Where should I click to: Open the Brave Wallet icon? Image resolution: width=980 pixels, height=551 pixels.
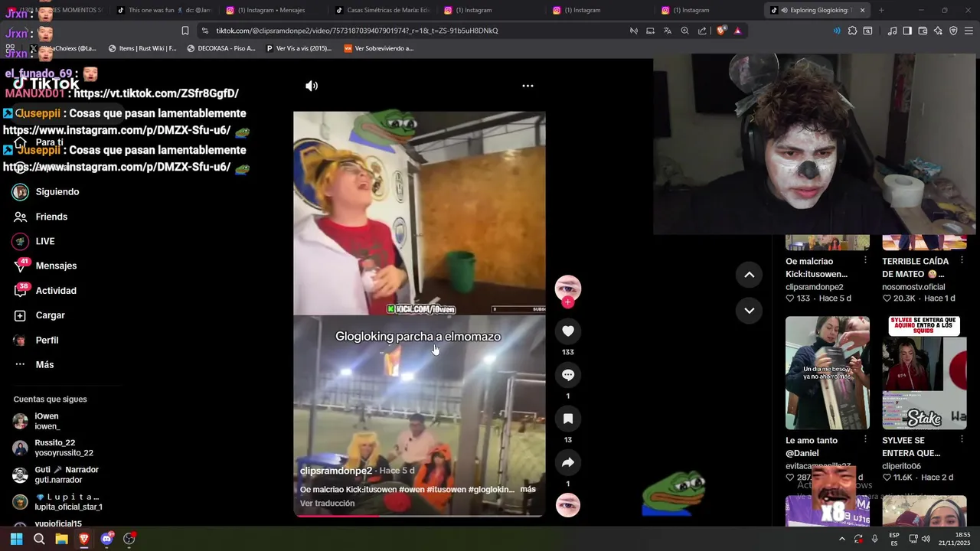click(923, 31)
